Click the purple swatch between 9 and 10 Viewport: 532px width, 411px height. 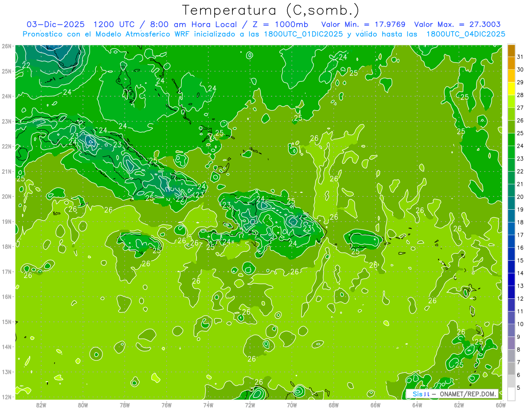[511, 330]
